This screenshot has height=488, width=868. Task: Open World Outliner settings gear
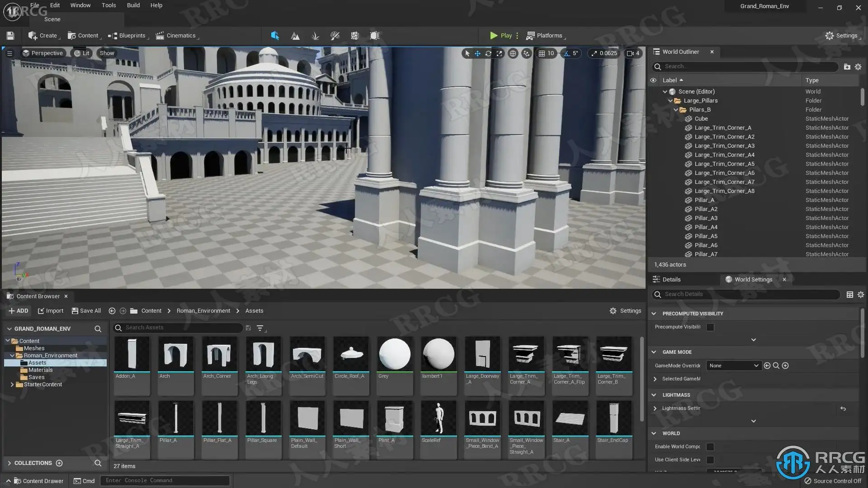point(858,66)
